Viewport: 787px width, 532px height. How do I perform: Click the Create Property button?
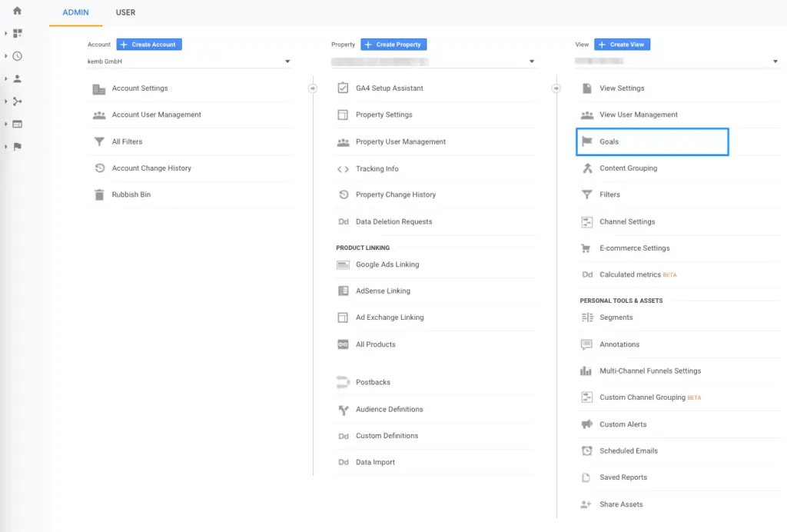(x=393, y=45)
